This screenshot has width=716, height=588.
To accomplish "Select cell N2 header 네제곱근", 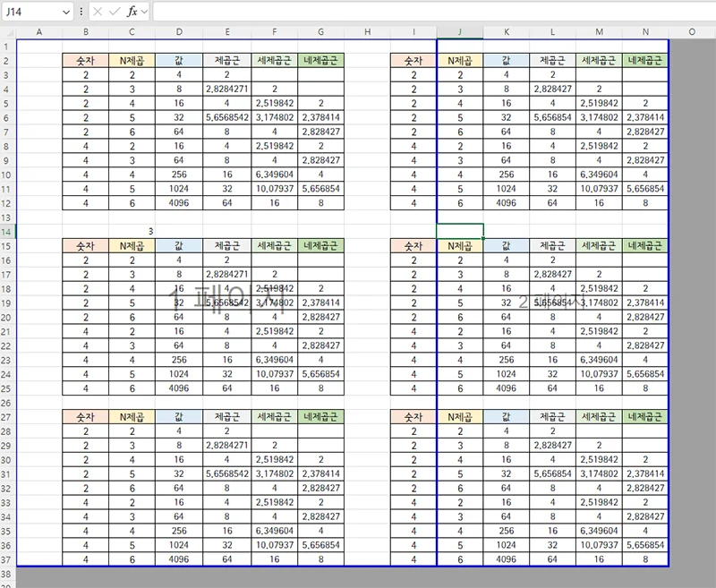I will coord(645,61).
